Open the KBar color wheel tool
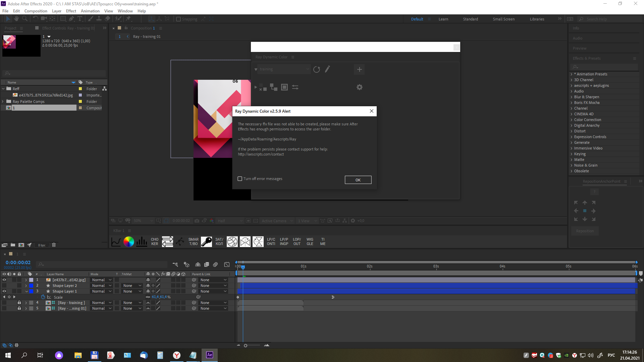 129,242
